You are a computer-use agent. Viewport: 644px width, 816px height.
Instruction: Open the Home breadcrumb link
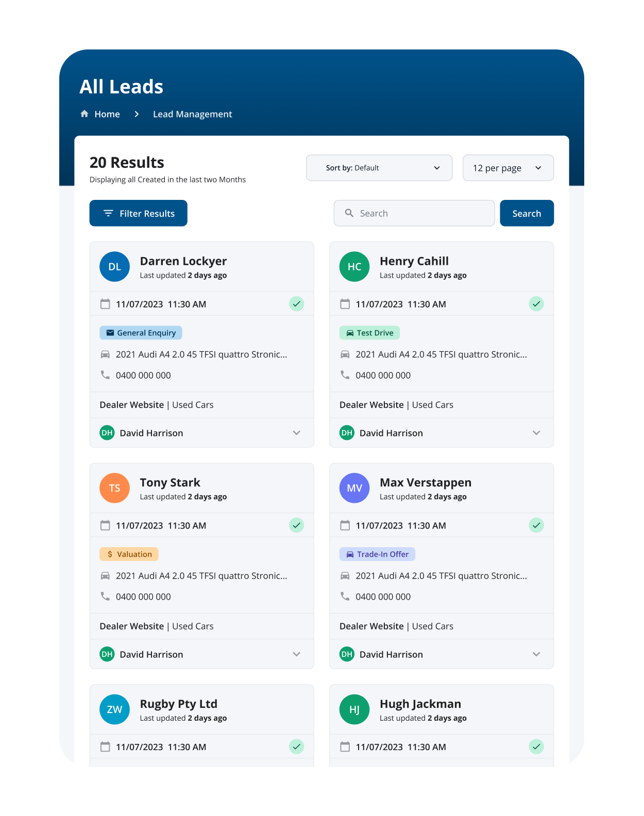tap(107, 114)
